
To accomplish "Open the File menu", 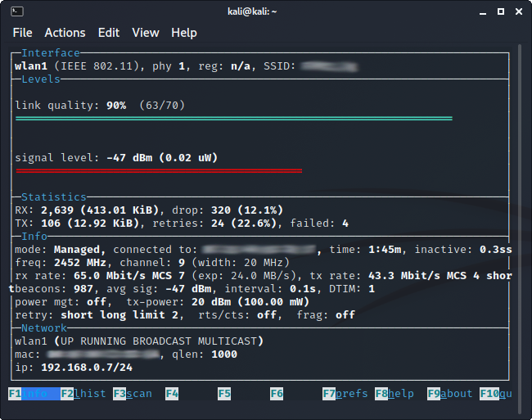I will point(23,33).
